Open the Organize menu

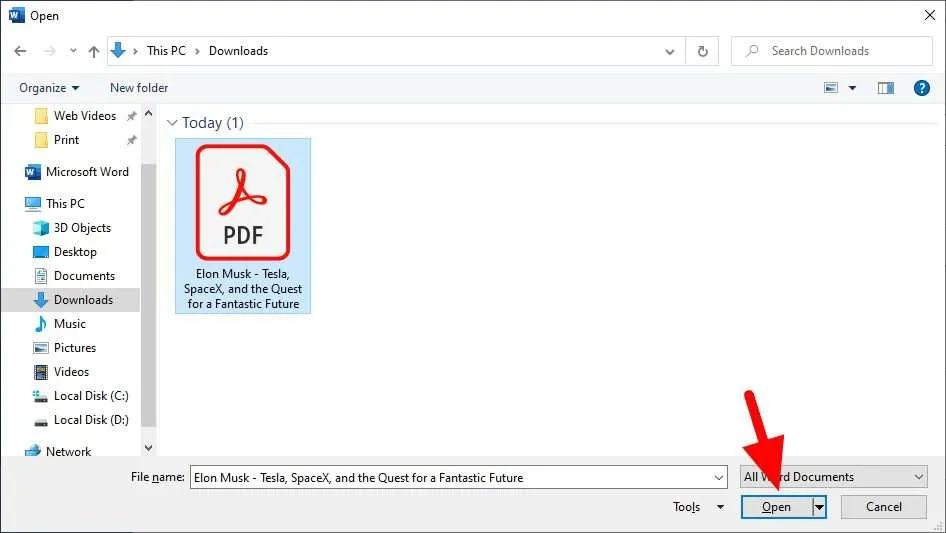click(49, 88)
